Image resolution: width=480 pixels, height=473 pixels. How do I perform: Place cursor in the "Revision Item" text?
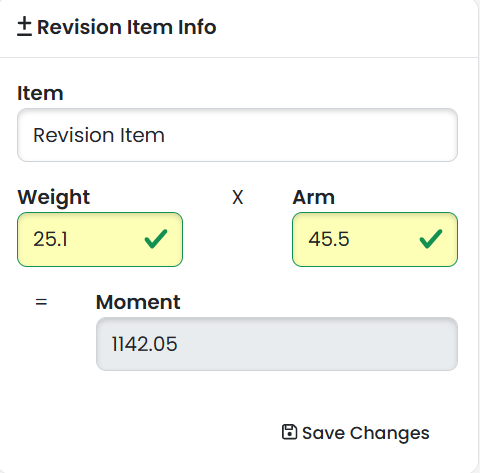tap(99, 135)
